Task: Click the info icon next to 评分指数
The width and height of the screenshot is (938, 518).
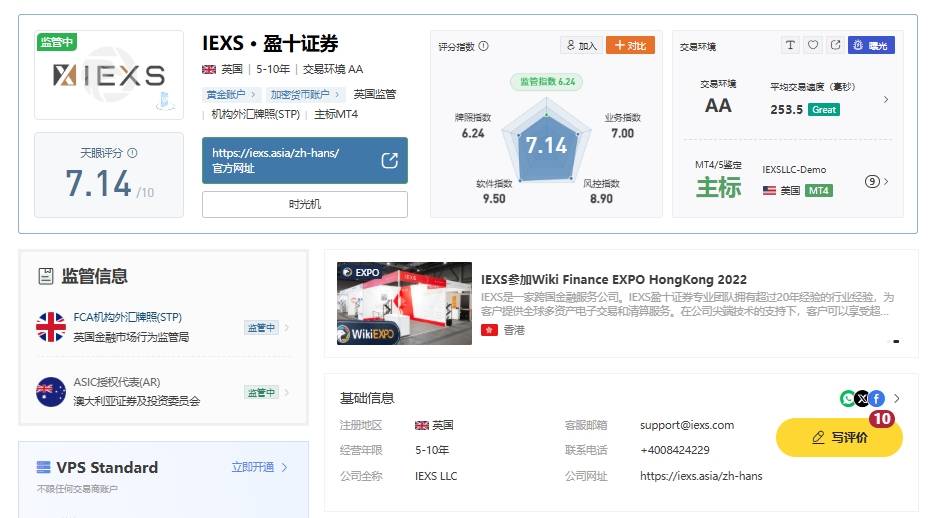Action: pos(483,46)
